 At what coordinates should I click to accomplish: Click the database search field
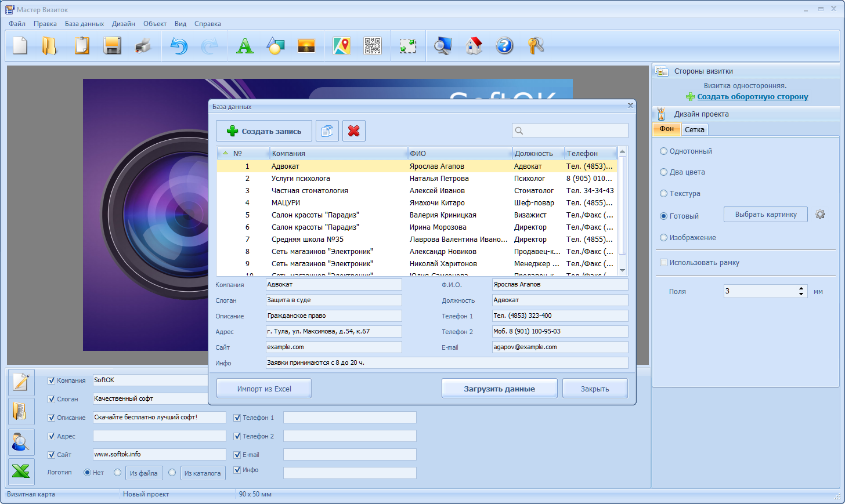570,130
